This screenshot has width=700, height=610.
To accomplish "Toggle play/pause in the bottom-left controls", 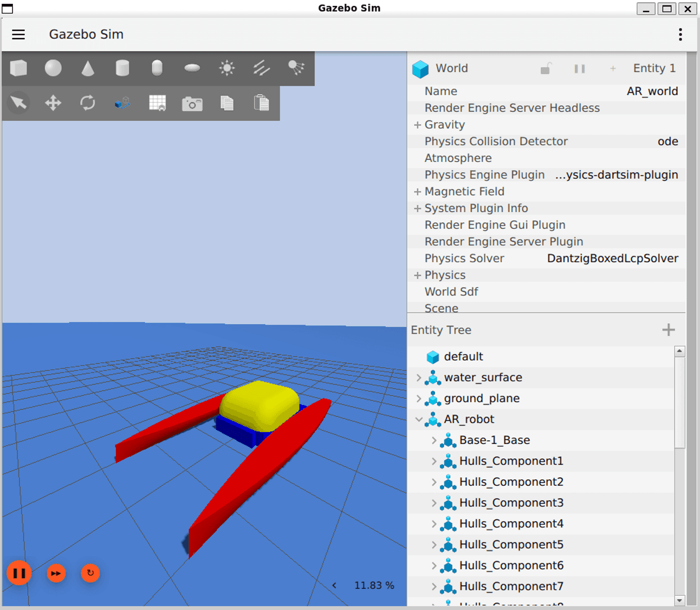I will pyautogui.click(x=19, y=573).
